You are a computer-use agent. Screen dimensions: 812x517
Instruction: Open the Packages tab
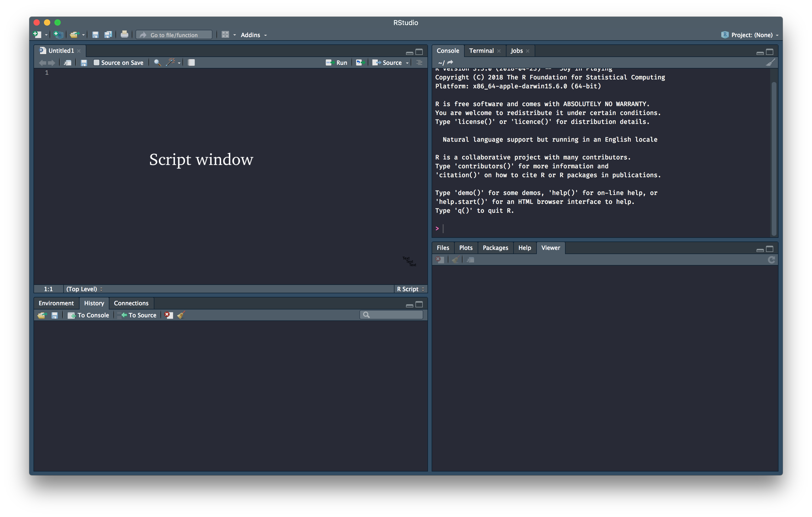pos(495,248)
